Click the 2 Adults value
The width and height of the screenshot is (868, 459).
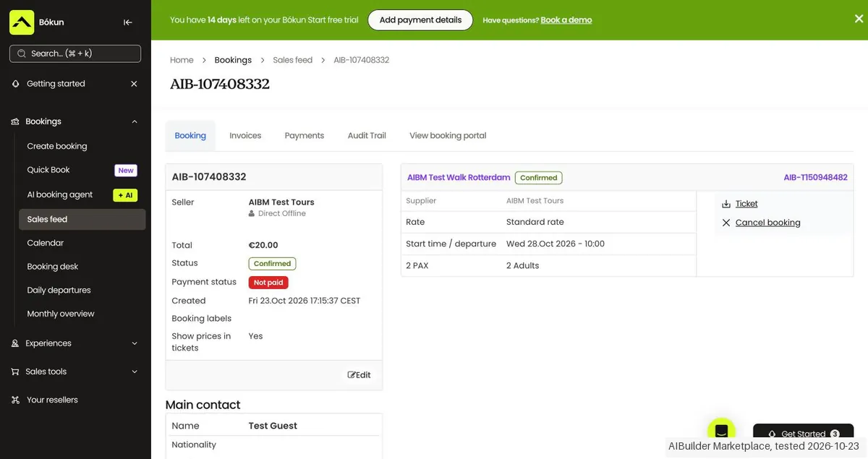click(523, 265)
